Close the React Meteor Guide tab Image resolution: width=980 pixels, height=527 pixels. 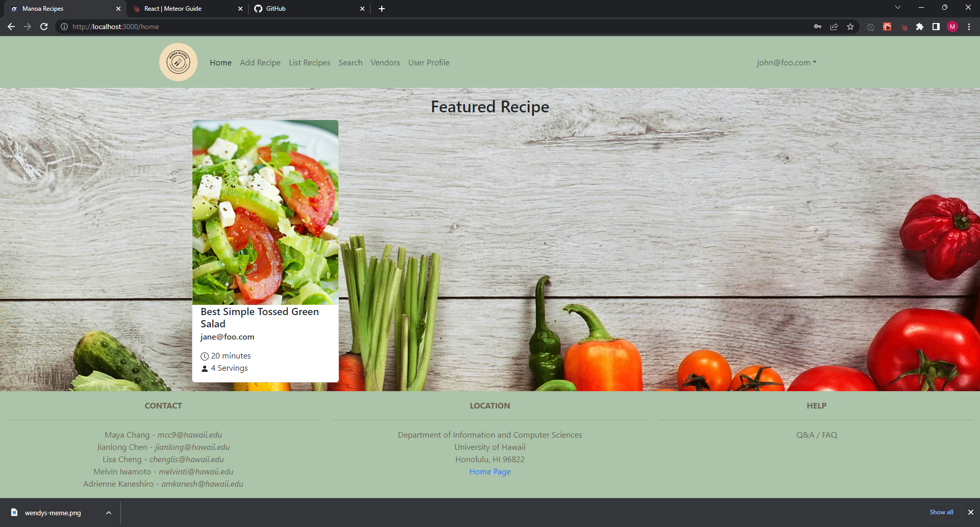coord(240,9)
